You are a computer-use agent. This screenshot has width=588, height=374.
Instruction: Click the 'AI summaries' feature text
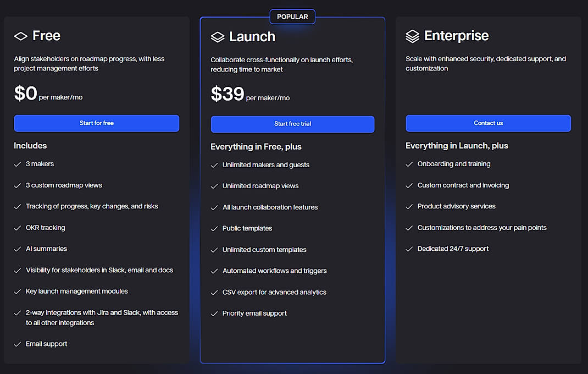[x=46, y=249]
